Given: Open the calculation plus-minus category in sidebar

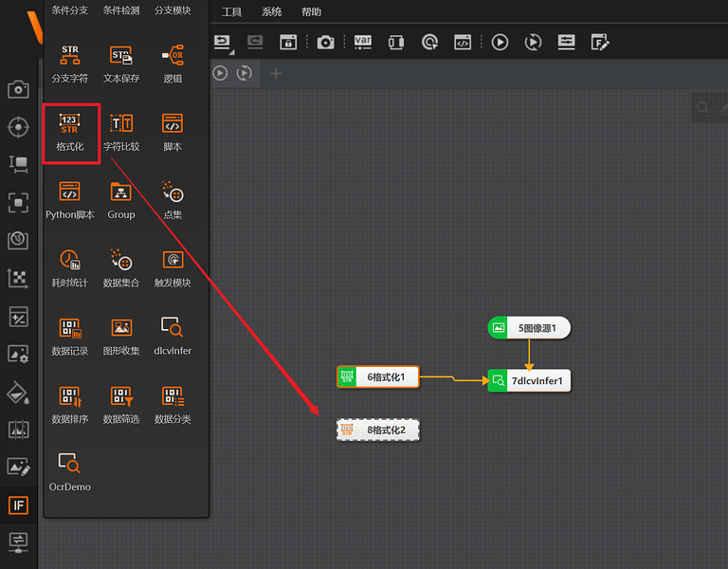Looking at the screenshot, I should tap(19, 317).
